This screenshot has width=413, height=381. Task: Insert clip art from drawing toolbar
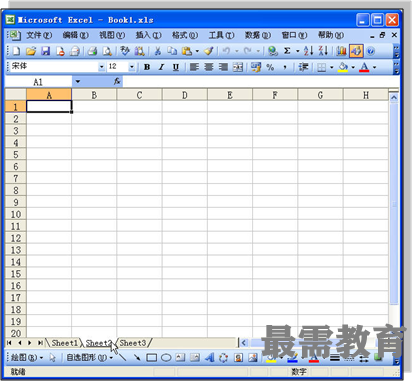pyautogui.click(x=238, y=358)
